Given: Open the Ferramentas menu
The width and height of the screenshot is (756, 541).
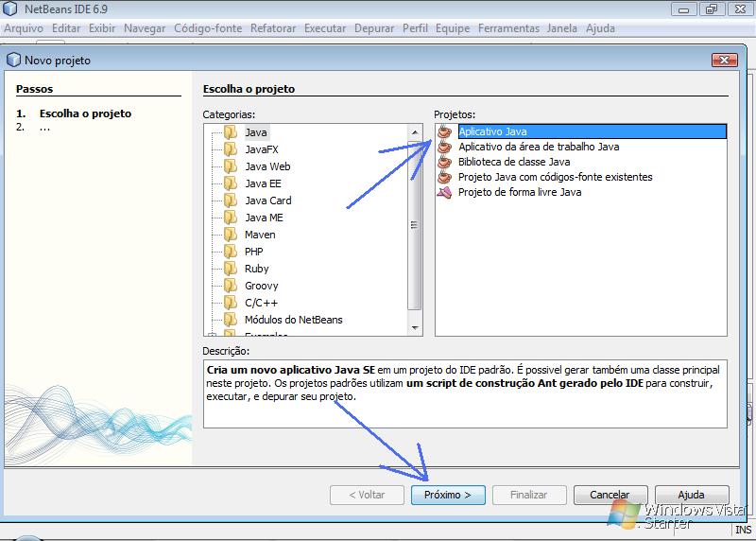Looking at the screenshot, I should [508, 28].
